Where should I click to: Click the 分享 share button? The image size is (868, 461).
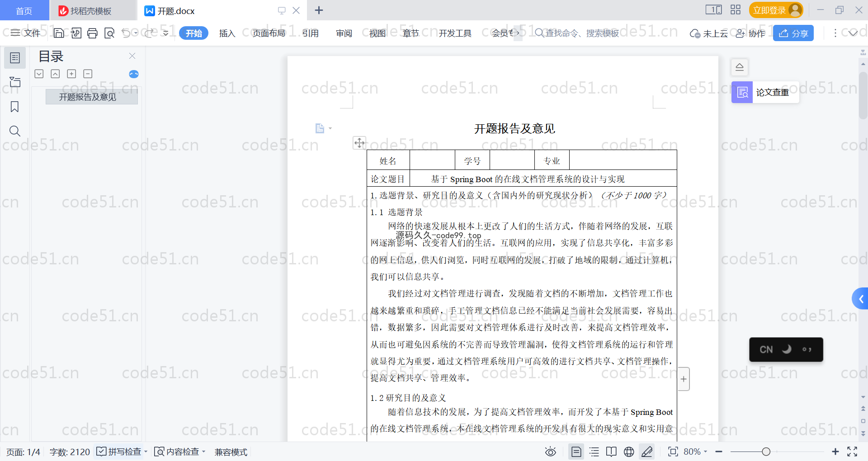793,33
